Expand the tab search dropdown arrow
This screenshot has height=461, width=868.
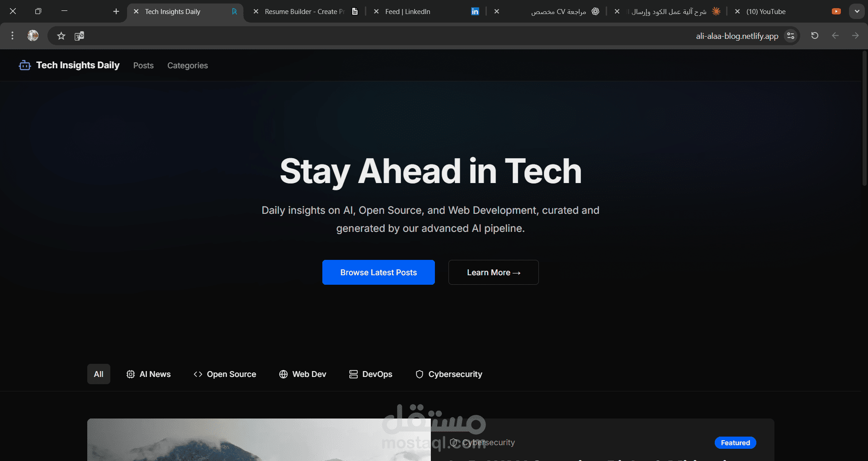point(857,12)
